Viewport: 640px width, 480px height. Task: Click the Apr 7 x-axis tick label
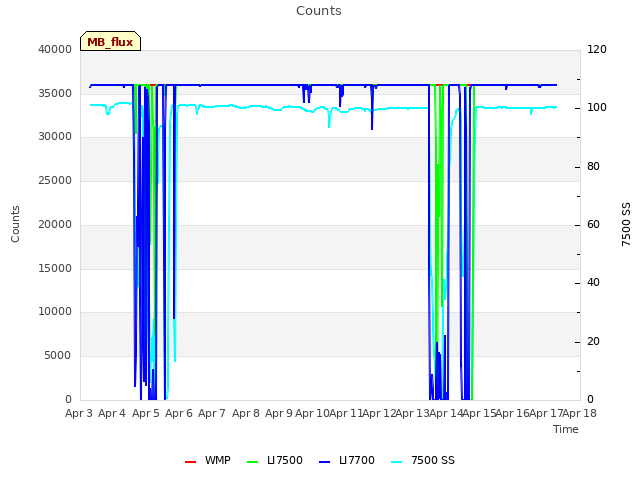coord(212,413)
